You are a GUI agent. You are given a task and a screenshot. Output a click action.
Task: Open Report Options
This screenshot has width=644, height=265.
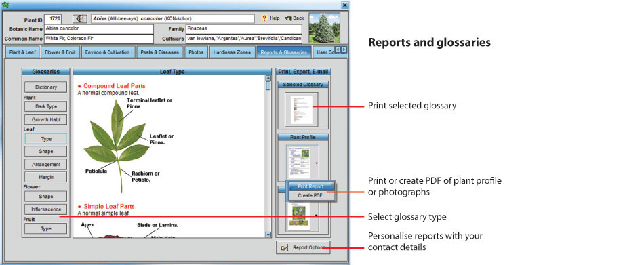pyautogui.click(x=303, y=248)
